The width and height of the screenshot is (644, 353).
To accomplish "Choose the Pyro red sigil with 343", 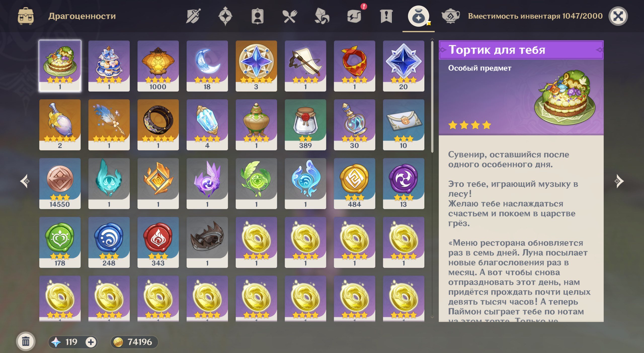I will 158,242.
